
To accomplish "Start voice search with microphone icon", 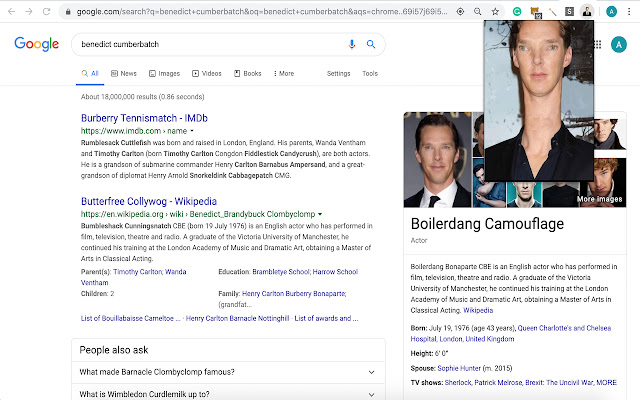I will 352,44.
